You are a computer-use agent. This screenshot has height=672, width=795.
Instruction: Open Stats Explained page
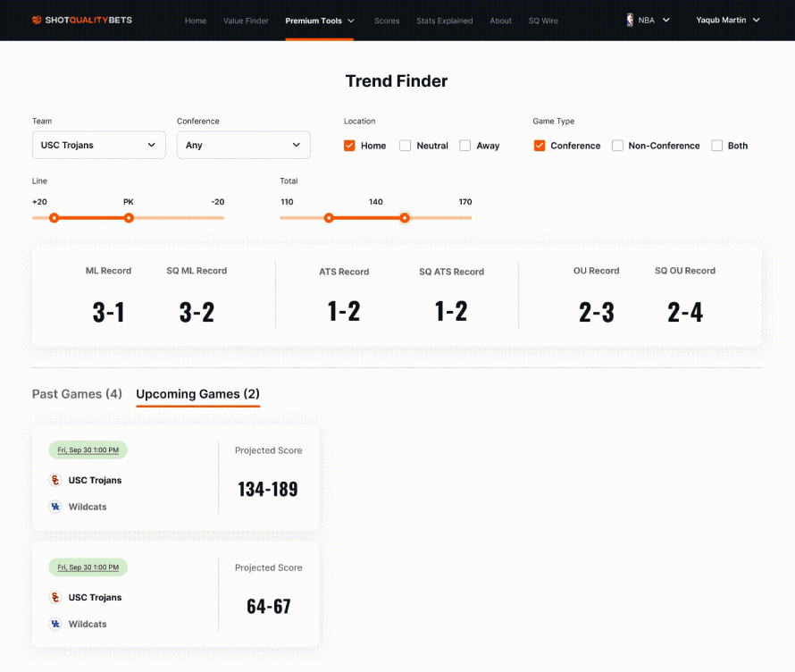click(445, 21)
